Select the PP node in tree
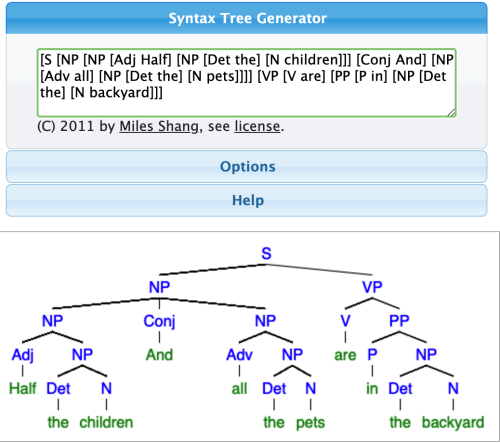Viewport: 500px width, 443px height. coord(399,321)
